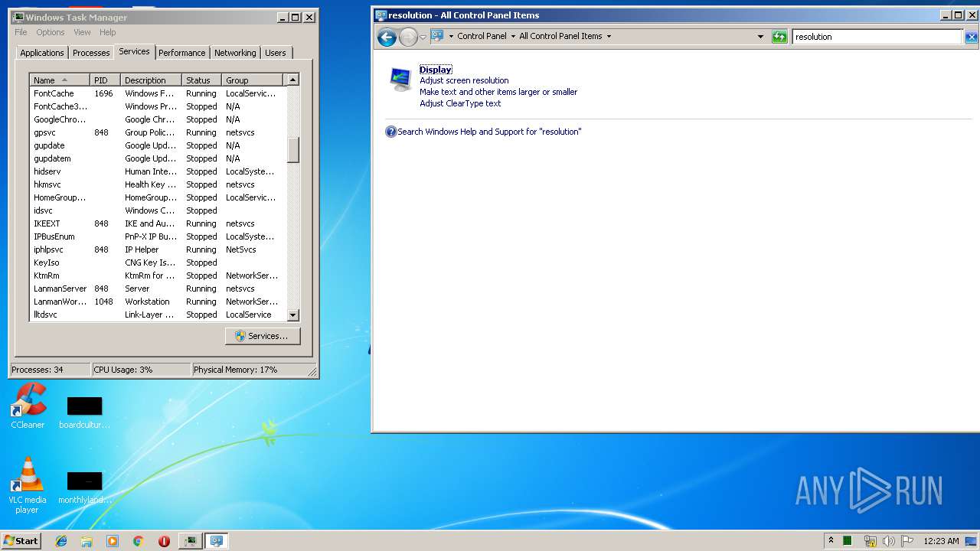Click the Display monitor icon in Control Panel

(x=400, y=79)
